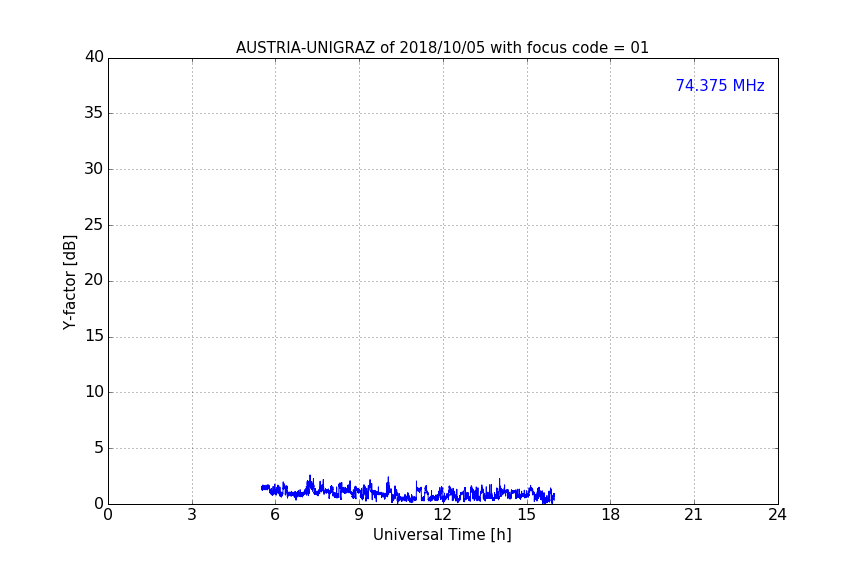Screen dimensions: 864x576
Task: Click the plot title AUSTRIA-UNIGRAZ of 2018/10/05
Action: click(442, 48)
